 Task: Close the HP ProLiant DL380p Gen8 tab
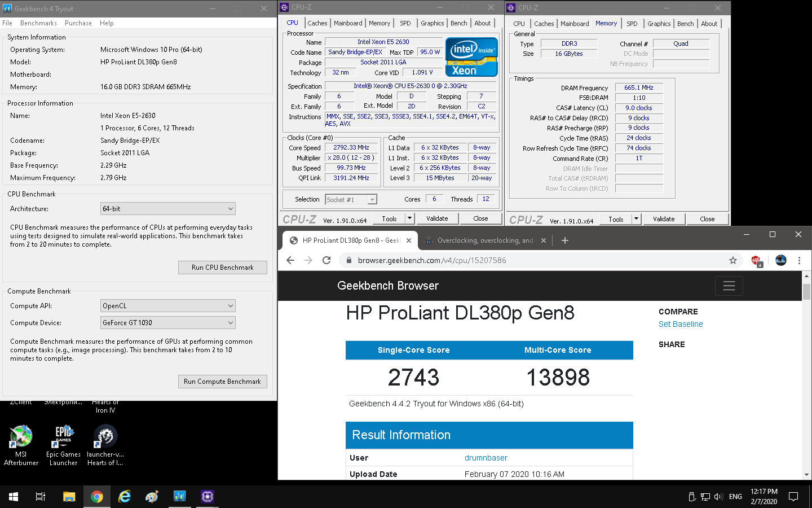(x=409, y=240)
